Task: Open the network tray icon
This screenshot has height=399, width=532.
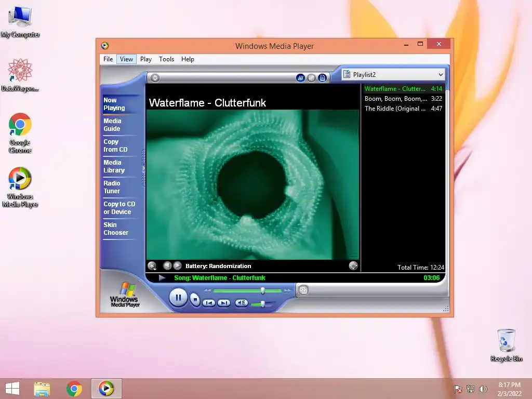Action: pyautogui.click(x=471, y=389)
